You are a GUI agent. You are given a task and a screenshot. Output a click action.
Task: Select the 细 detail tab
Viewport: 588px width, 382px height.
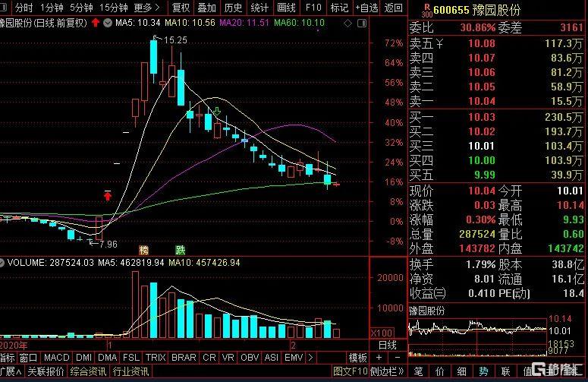461,371
